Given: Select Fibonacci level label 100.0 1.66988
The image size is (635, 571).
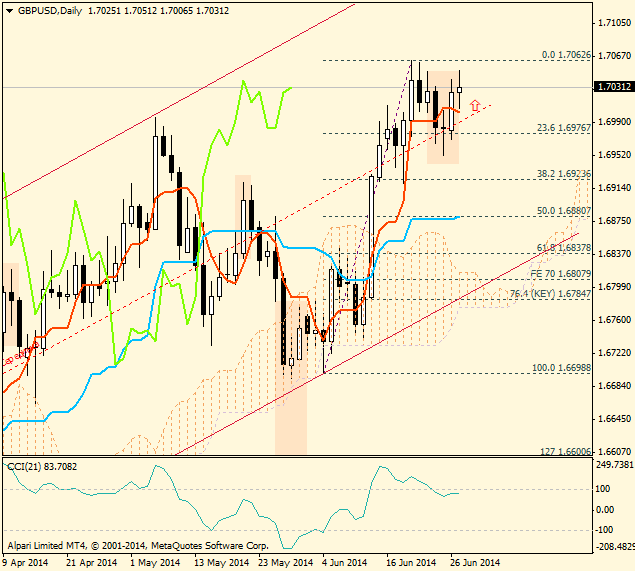Looking at the screenshot, I should click(x=562, y=368).
